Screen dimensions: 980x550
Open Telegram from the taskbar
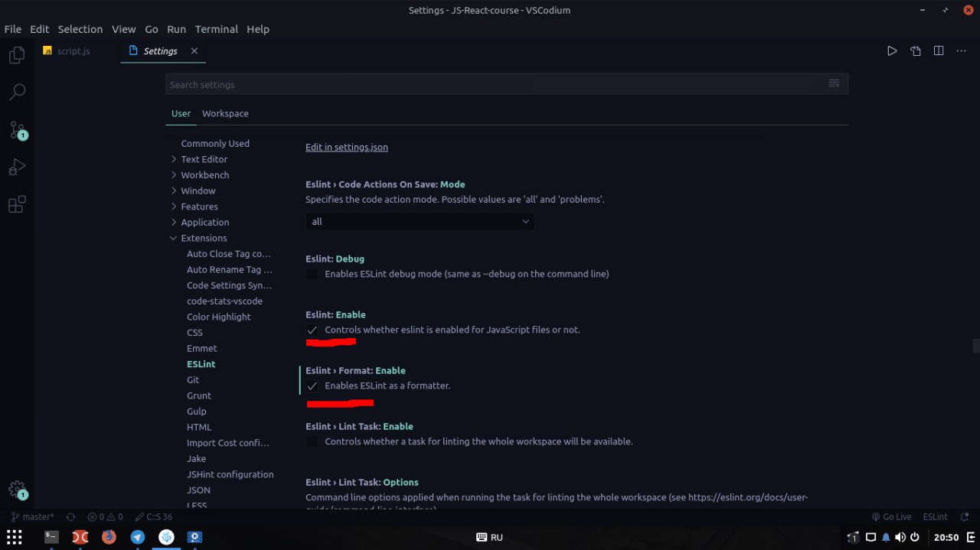(138, 537)
